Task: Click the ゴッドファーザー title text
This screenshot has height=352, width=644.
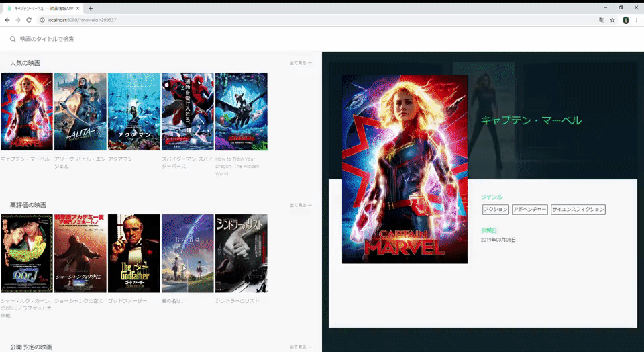Action: pyautogui.click(x=127, y=301)
